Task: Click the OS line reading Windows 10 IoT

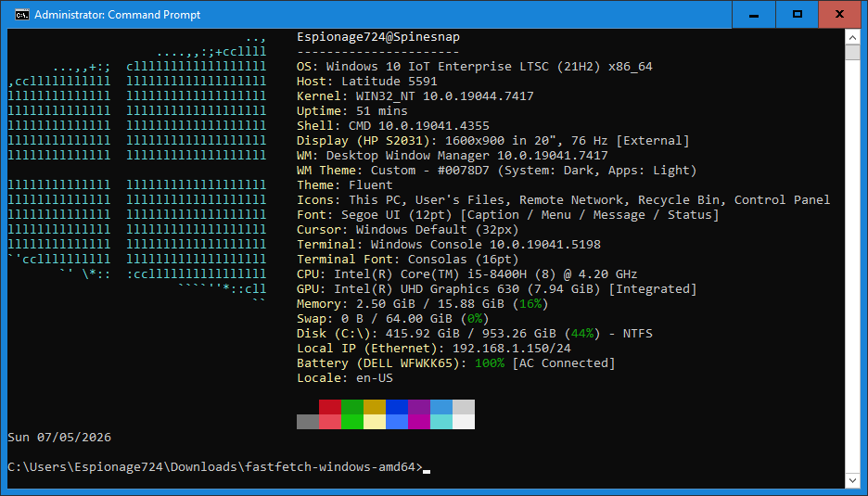Action: [475, 67]
